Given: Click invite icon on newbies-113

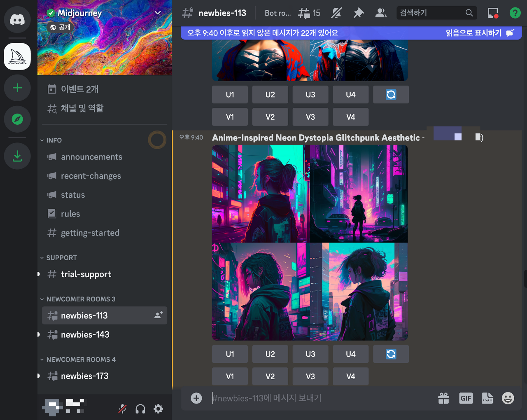Looking at the screenshot, I should pyautogui.click(x=158, y=315).
